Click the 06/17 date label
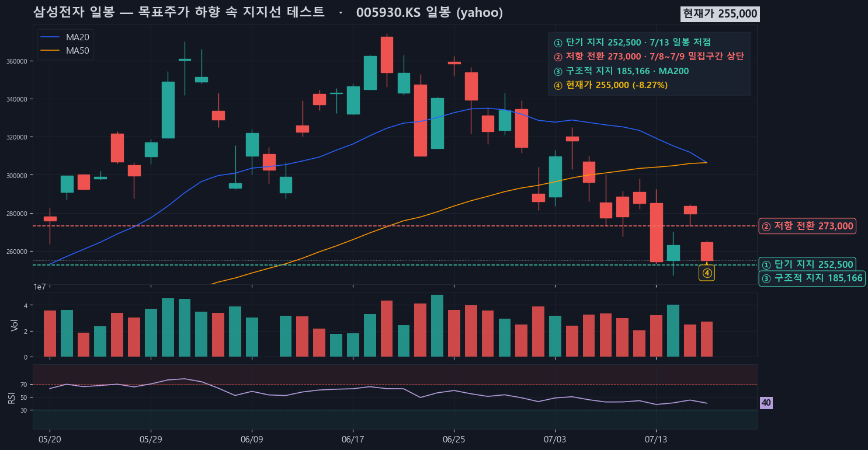 coord(353,438)
